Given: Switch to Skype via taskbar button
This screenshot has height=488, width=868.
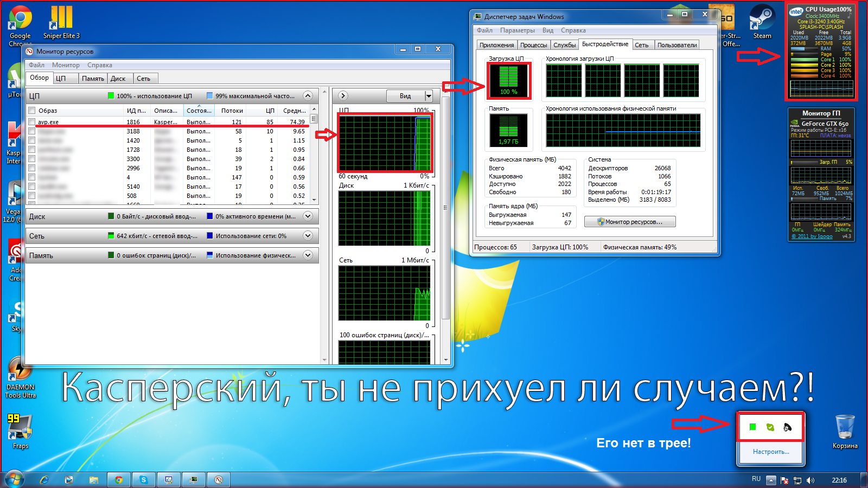Looking at the screenshot, I should pyautogui.click(x=144, y=480).
